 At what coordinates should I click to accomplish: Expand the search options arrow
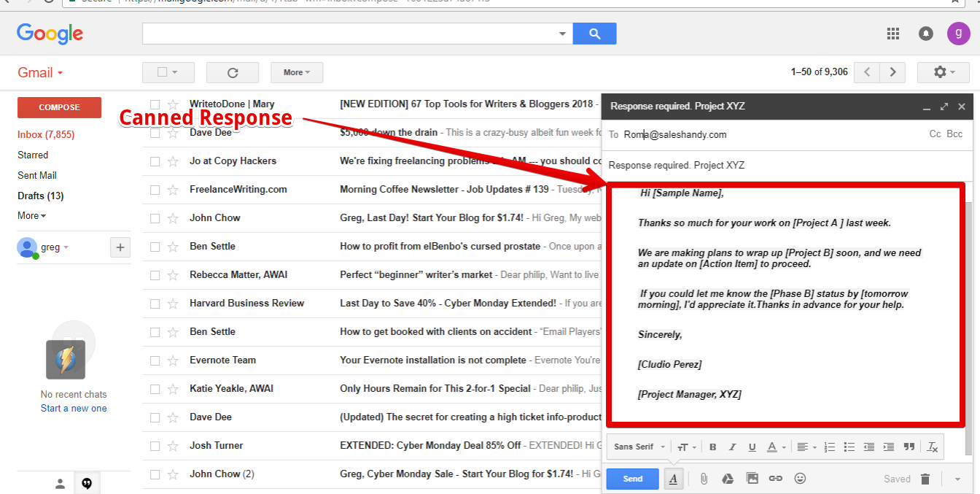pyautogui.click(x=562, y=34)
